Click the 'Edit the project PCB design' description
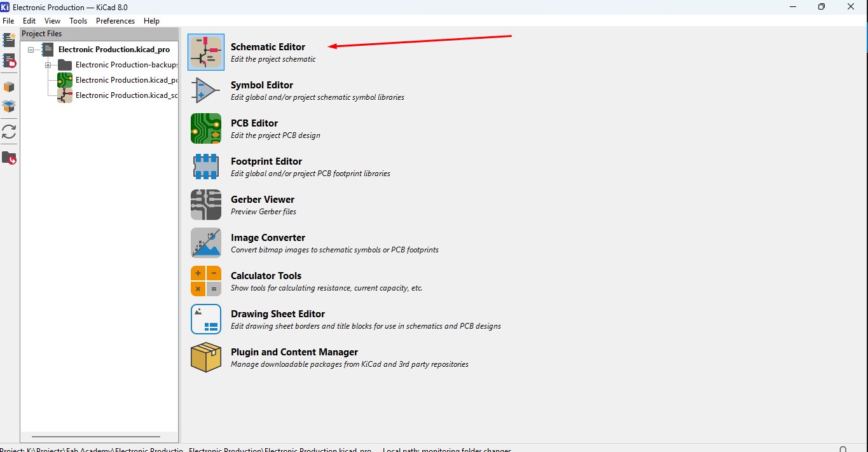The height and width of the screenshot is (452, 868). pyautogui.click(x=275, y=135)
